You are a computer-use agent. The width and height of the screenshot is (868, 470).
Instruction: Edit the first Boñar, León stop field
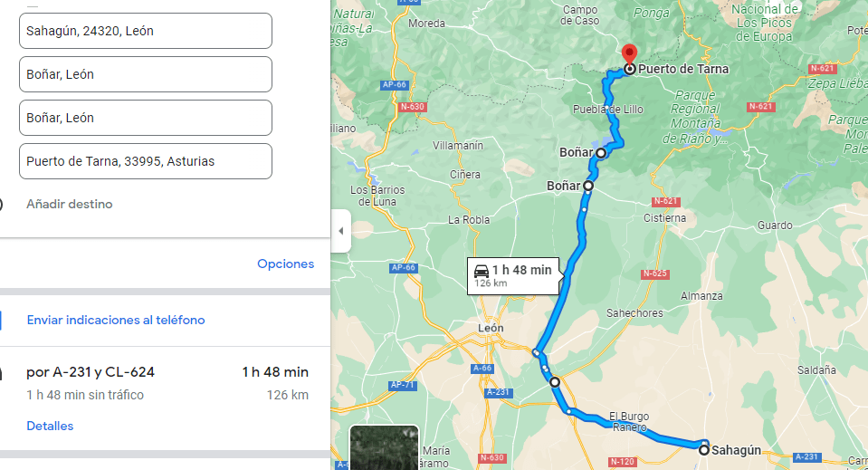(x=146, y=74)
